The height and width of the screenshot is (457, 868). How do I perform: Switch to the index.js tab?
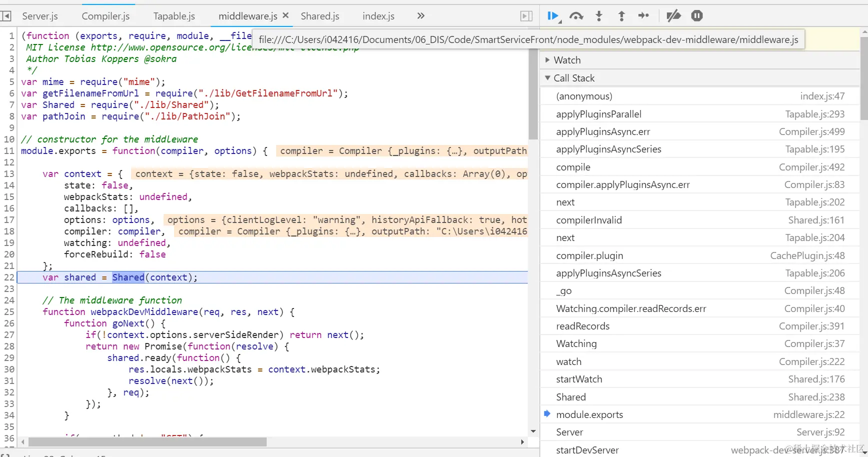[x=379, y=16]
